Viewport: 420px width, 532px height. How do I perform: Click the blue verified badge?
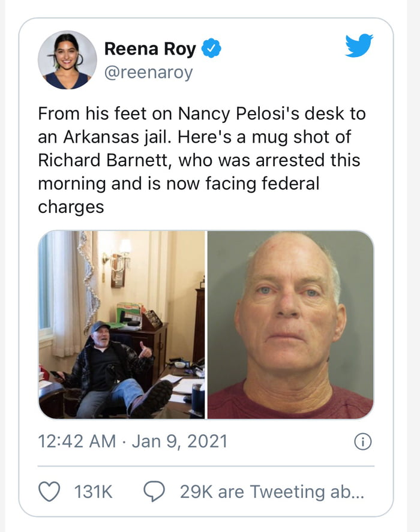211,49
